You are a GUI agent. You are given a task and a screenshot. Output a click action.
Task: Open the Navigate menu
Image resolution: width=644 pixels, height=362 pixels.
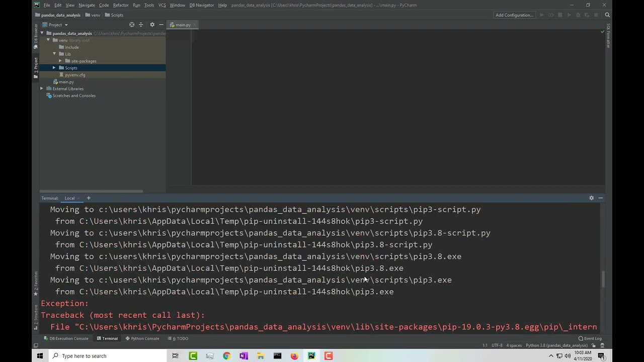coord(87,5)
